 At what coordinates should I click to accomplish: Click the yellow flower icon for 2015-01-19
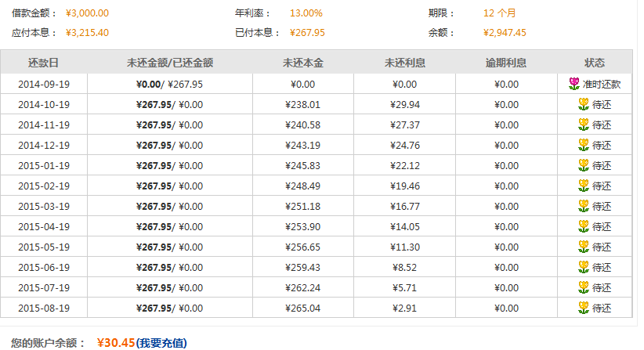click(x=583, y=165)
